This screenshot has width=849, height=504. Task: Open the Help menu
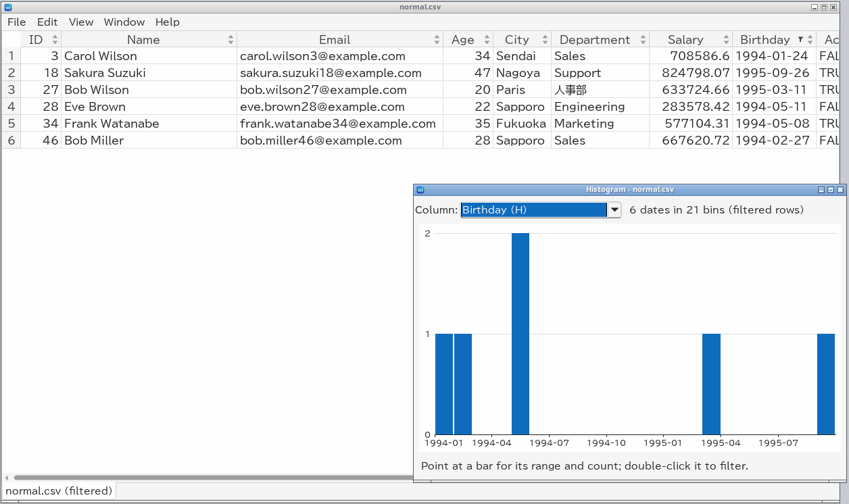point(168,22)
